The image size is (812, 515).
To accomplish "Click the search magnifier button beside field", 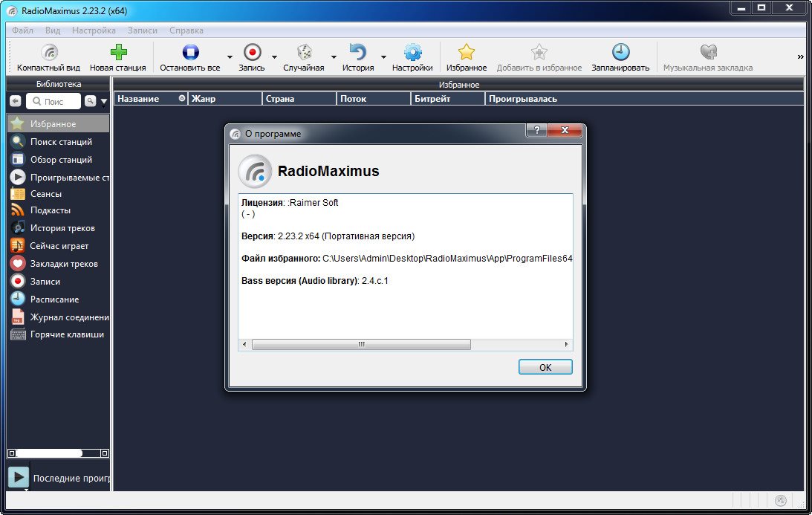I will [x=90, y=101].
